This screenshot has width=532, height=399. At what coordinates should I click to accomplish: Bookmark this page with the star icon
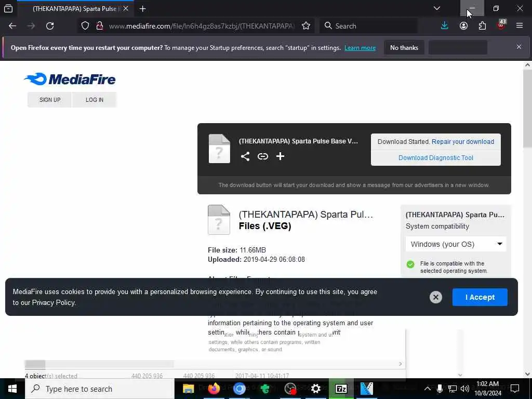305,26
